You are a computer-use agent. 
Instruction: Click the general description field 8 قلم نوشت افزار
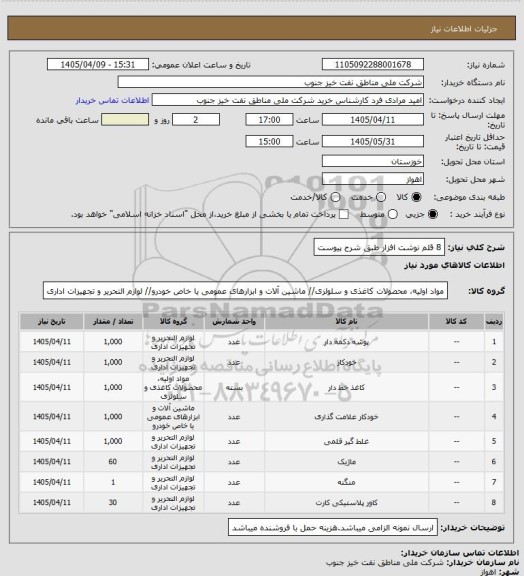click(379, 248)
